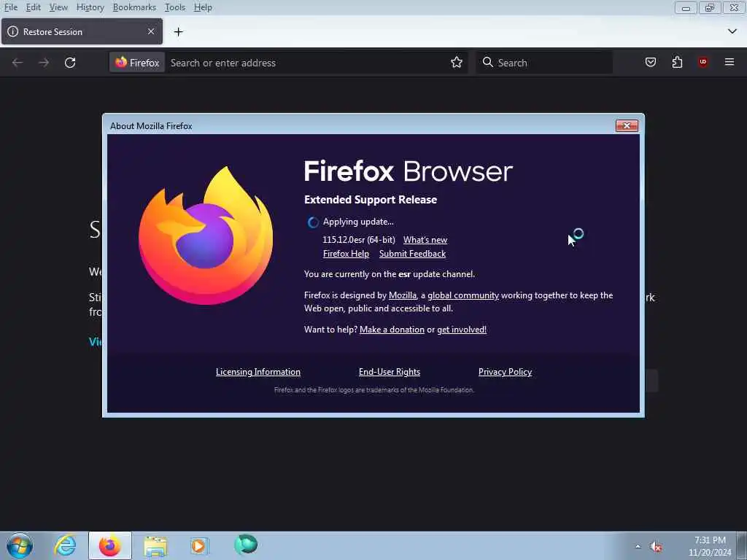Click the 115.12.0esr (64-bit) version text

pyautogui.click(x=359, y=239)
